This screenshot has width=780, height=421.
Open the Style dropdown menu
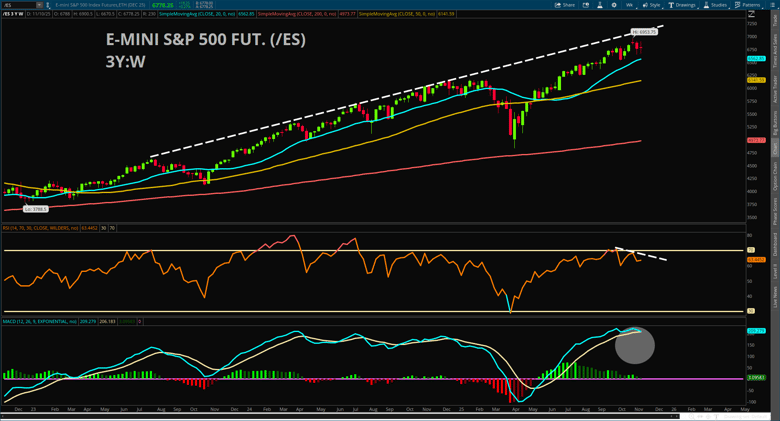point(651,5)
